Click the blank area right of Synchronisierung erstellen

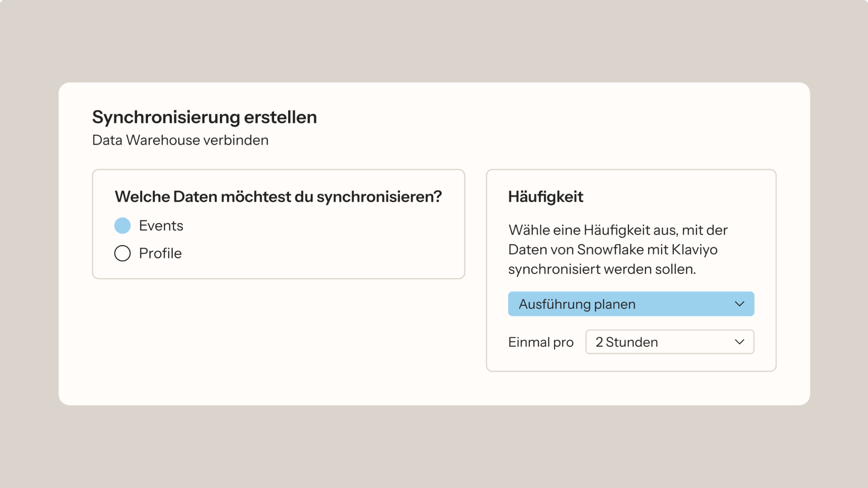pos(551,117)
